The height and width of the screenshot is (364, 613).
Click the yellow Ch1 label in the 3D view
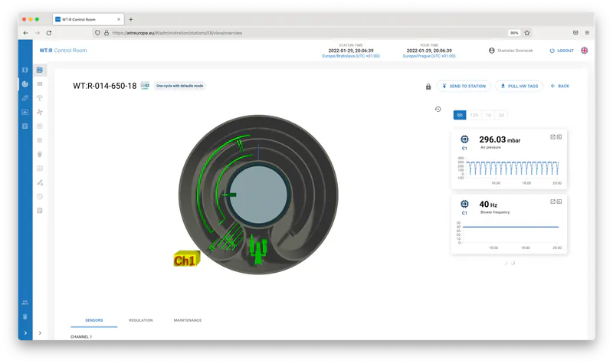coord(185,261)
